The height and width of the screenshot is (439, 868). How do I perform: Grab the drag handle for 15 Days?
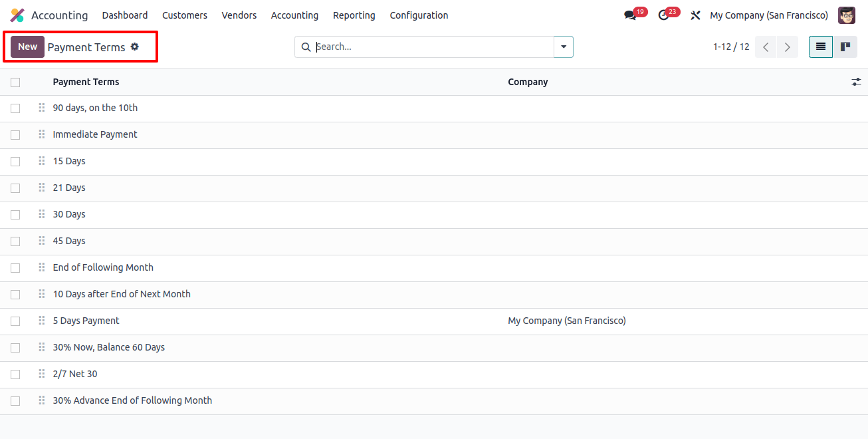pos(42,161)
